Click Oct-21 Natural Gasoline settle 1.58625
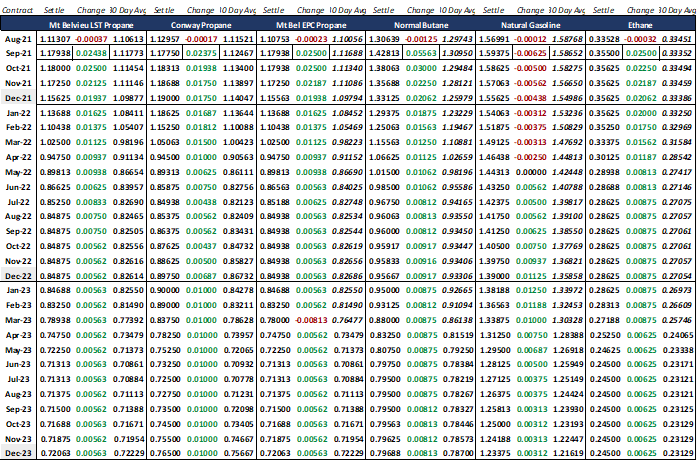 495,68
